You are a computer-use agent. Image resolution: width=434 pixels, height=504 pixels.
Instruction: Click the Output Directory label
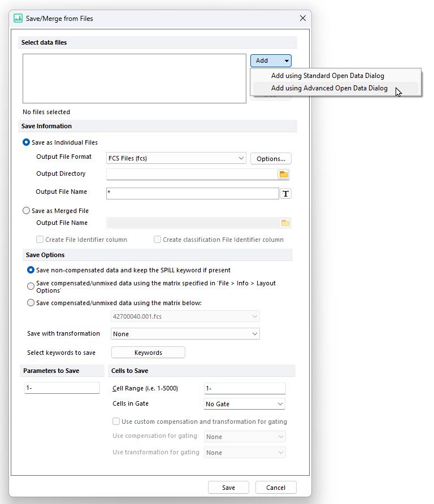click(x=61, y=173)
